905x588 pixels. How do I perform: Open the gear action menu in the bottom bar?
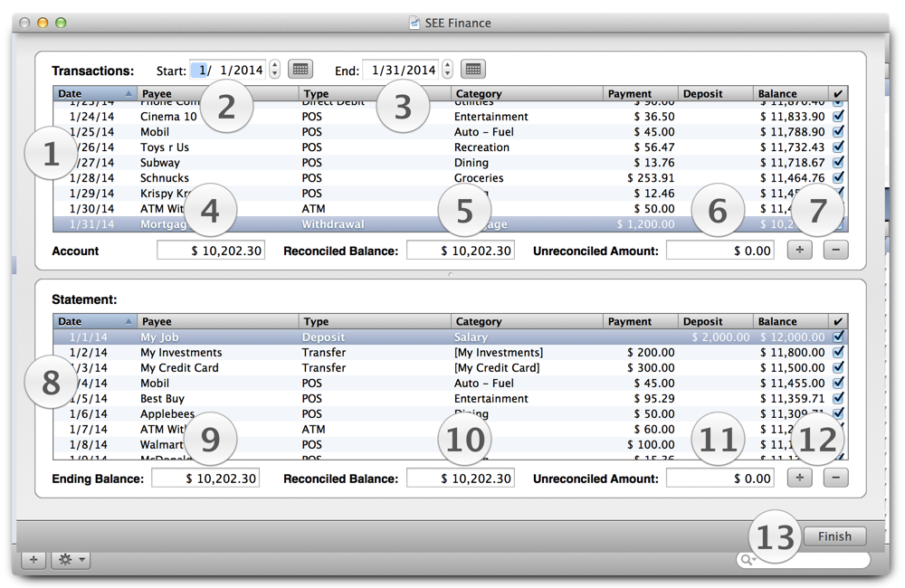(71, 559)
